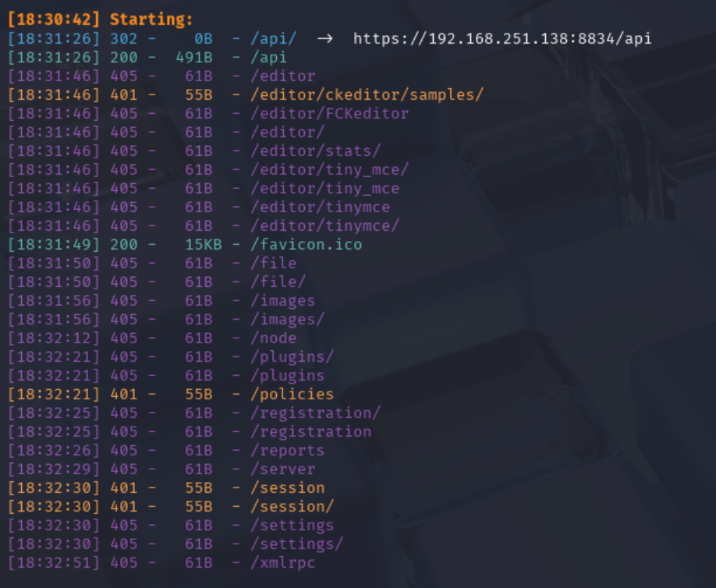Click the [18:32:26] timestamp

[x=54, y=451]
